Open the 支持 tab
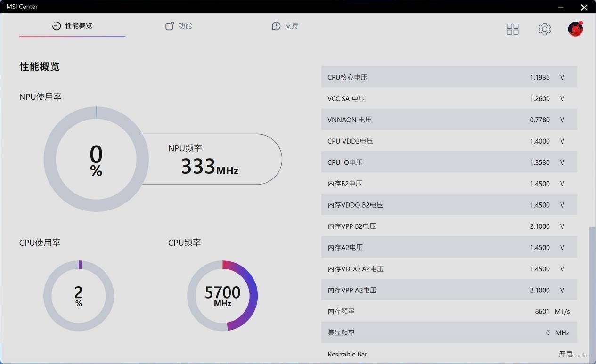The image size is (596, 364). pos(285,26)
